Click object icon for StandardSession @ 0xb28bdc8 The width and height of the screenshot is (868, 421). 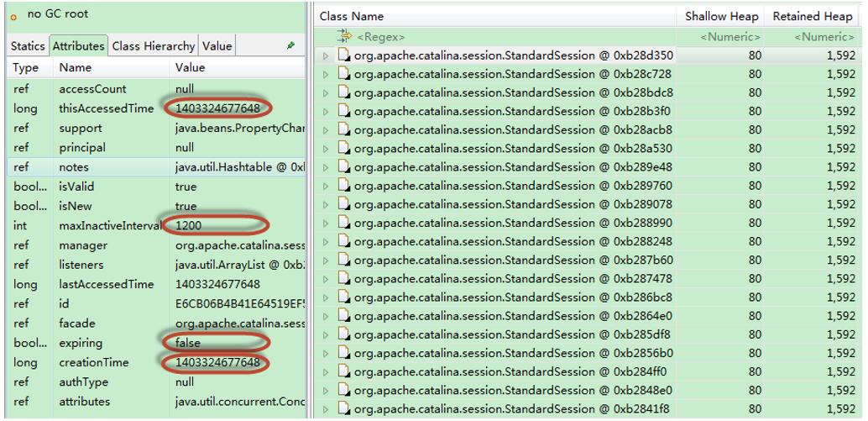(x=344, y=92)
